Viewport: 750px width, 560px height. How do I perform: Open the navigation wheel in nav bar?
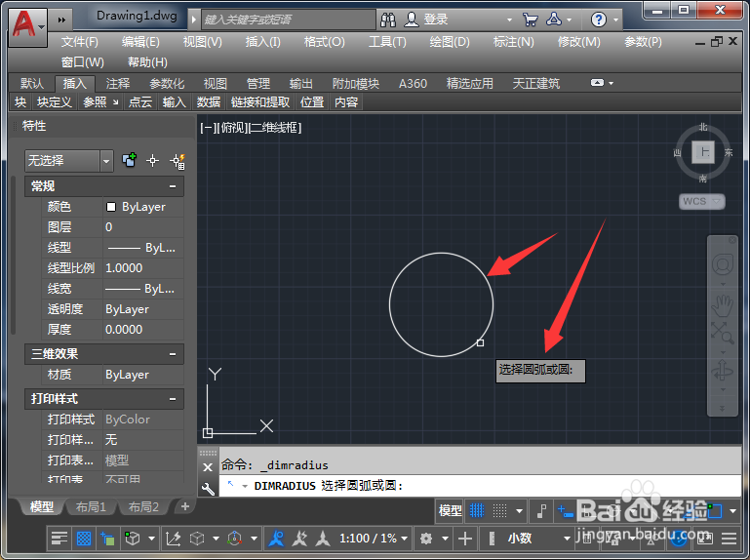tap(723, 264)
